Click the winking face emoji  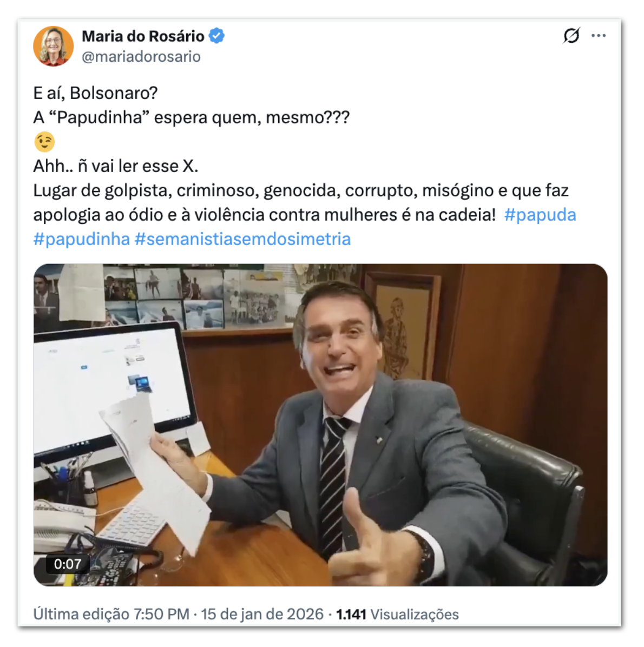point(44,142)
